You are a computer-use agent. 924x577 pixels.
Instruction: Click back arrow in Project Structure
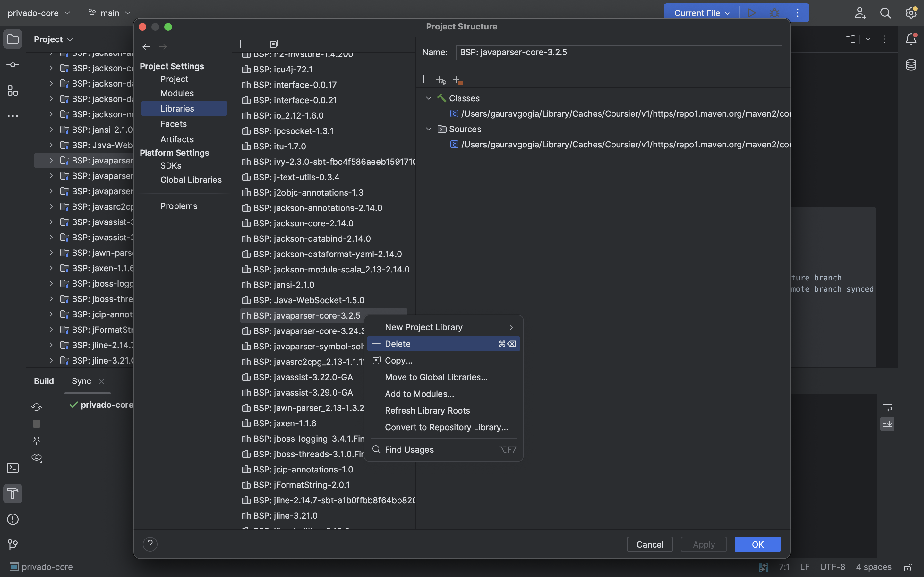click(146, 47)
